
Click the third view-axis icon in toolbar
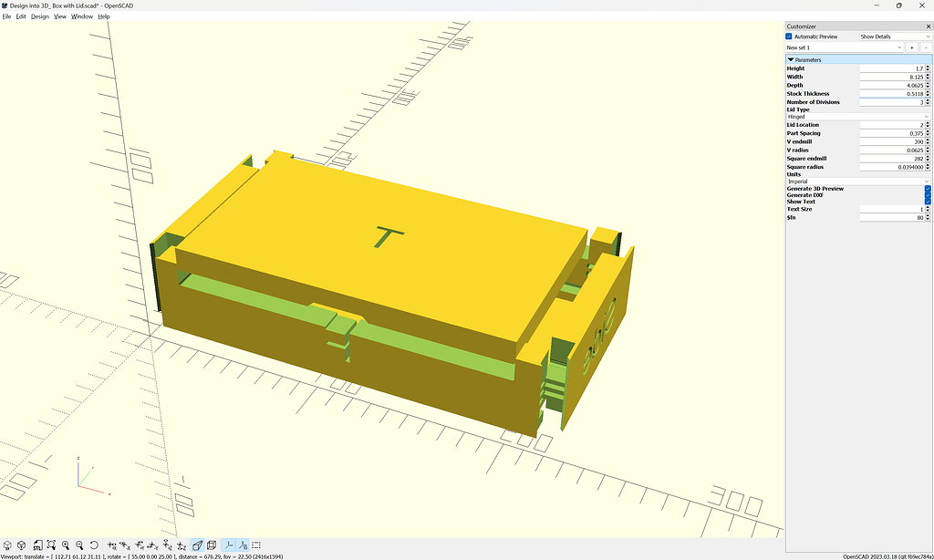tap(140, 545)
